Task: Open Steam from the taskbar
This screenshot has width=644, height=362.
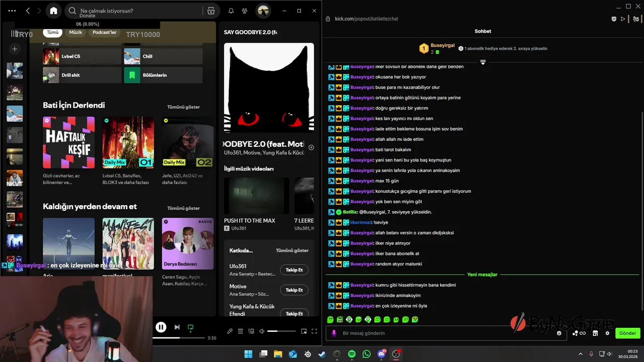Action: [x=322, y=354]
